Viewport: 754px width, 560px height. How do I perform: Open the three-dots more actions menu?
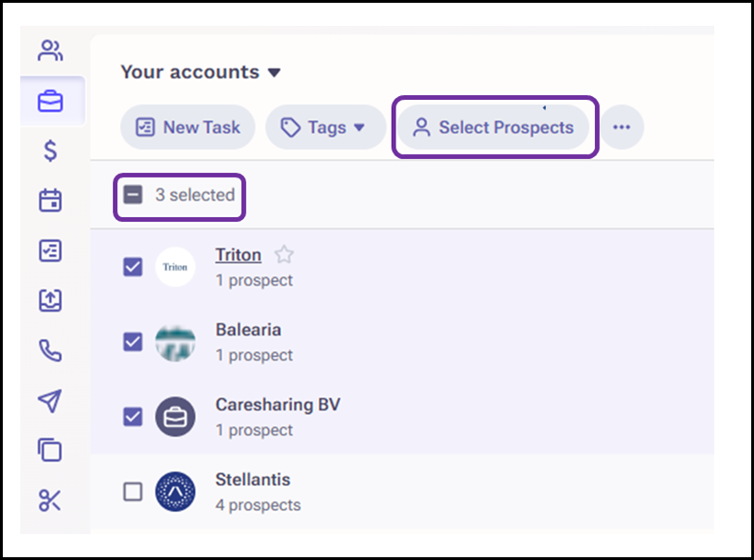(x=622, y=128)
